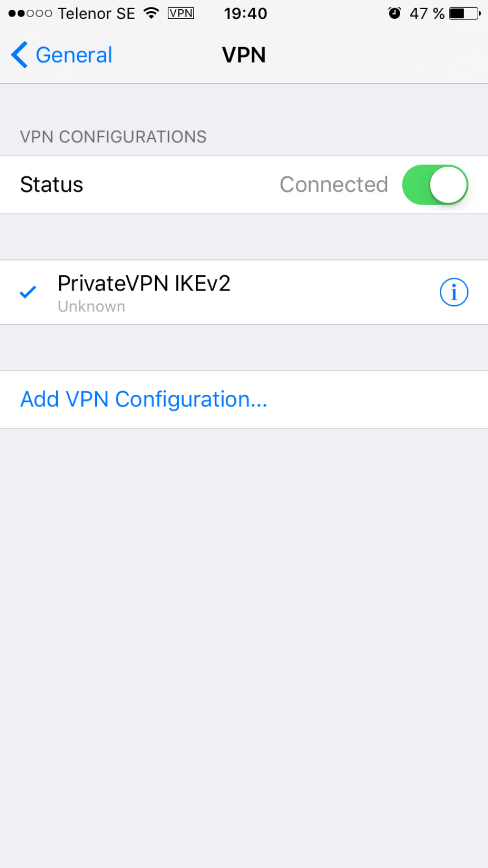Select the PrivateVPN IKEv2 configuration name
The width and height of the screenshot is (488, 868).
[x=144, y=283]
